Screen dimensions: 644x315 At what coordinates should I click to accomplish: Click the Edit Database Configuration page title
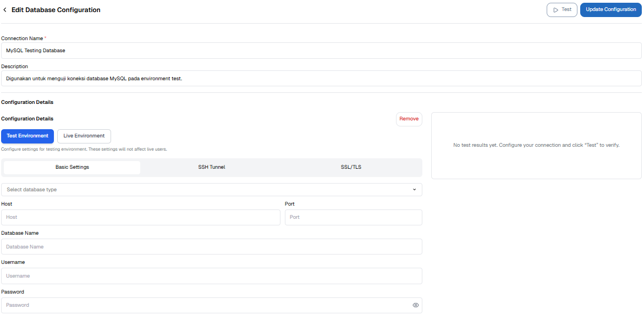(56, 10)
